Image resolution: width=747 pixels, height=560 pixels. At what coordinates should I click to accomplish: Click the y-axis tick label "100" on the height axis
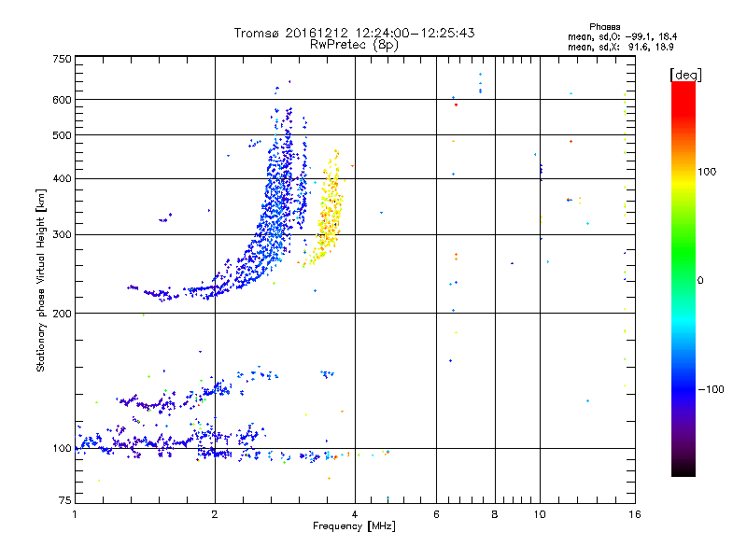tap(62, 448)
